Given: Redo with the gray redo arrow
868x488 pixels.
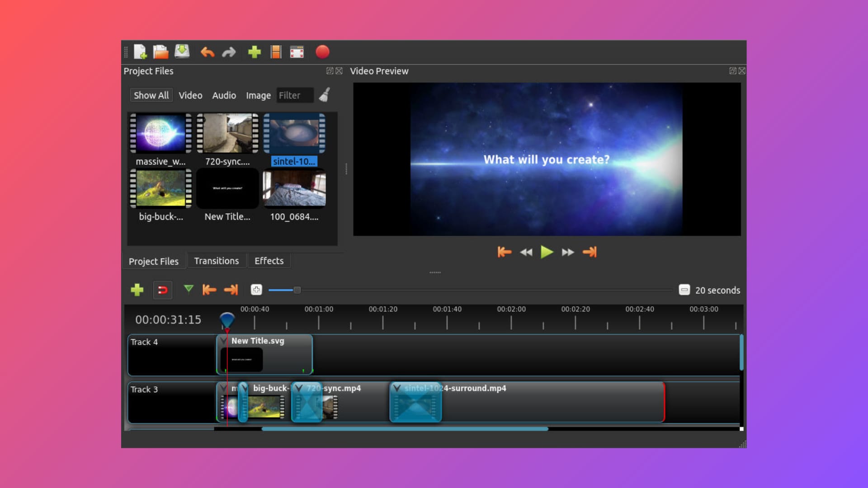Looking at the screenshot, I should (x=229, y=52).
